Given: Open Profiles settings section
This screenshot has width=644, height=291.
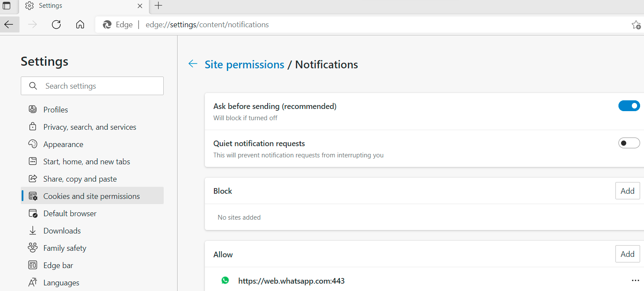Looking at the screenshot, I should pyautogui.click(x=55, y=110).
